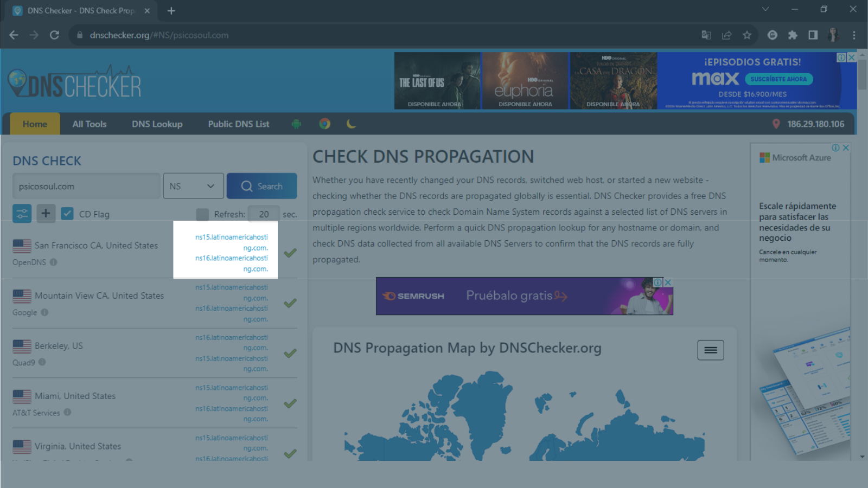Click Suscríbete Ahora on Max ad
868x488 pixels.
tap(778, 79)
